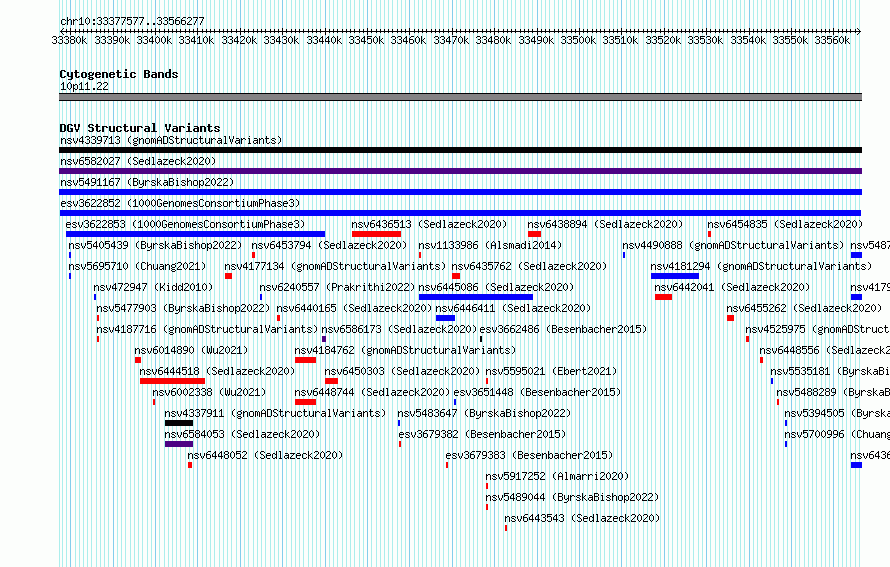Click nsv5405439 (ByrskaBishop2022) label

click(156, 245)
